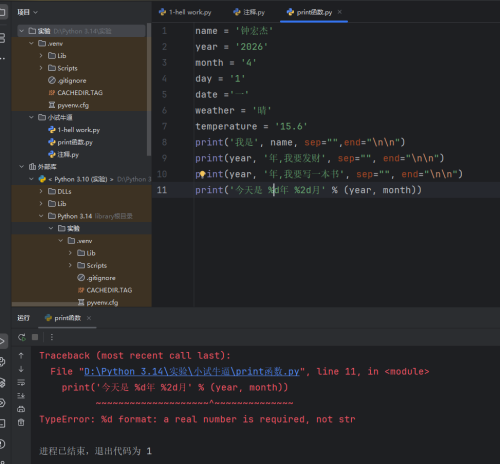500x464 pixels.
Task: Click the "weather = '晴'" code line
Action: (x=233, y=110)
